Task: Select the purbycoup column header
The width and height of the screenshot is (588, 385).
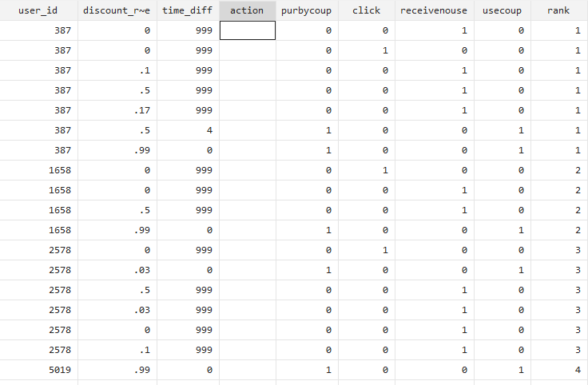Action: pos(307,10)
